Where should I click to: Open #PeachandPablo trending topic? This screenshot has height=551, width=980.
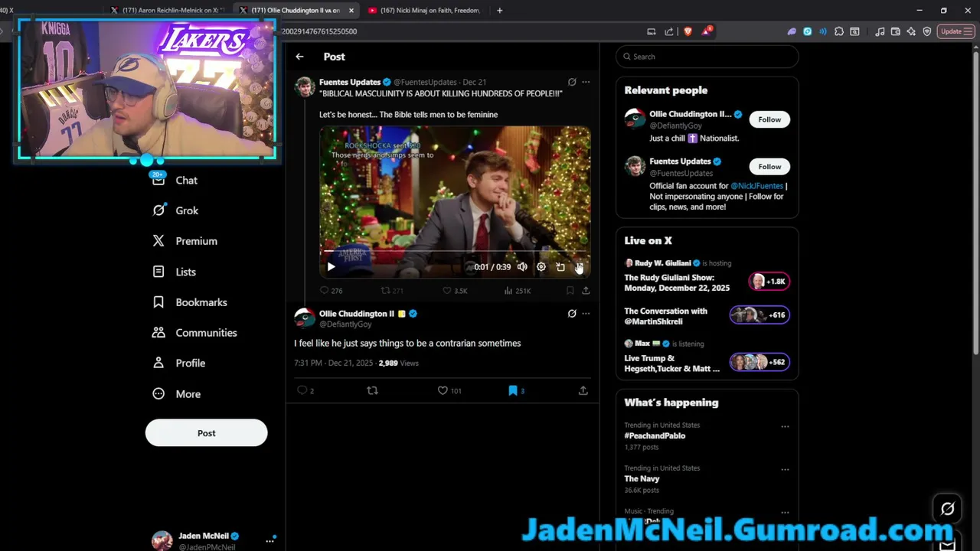[655, 436]
